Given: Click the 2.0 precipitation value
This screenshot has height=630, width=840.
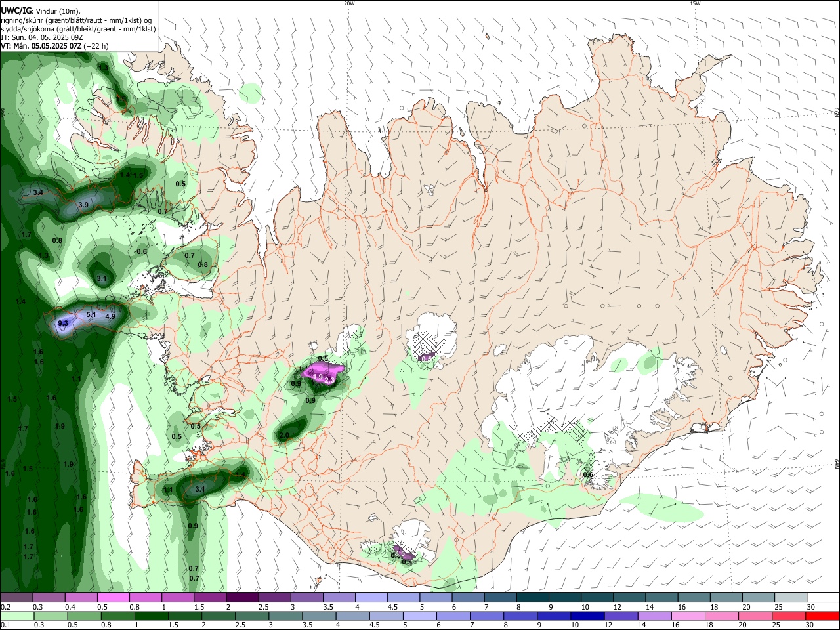Looking at the screenshot, I should (x=284, y=435).
